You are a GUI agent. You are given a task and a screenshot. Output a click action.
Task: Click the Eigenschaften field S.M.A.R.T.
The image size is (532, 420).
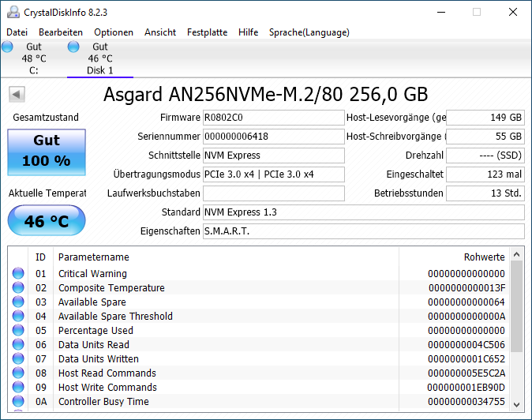click(x=364, y=231)
